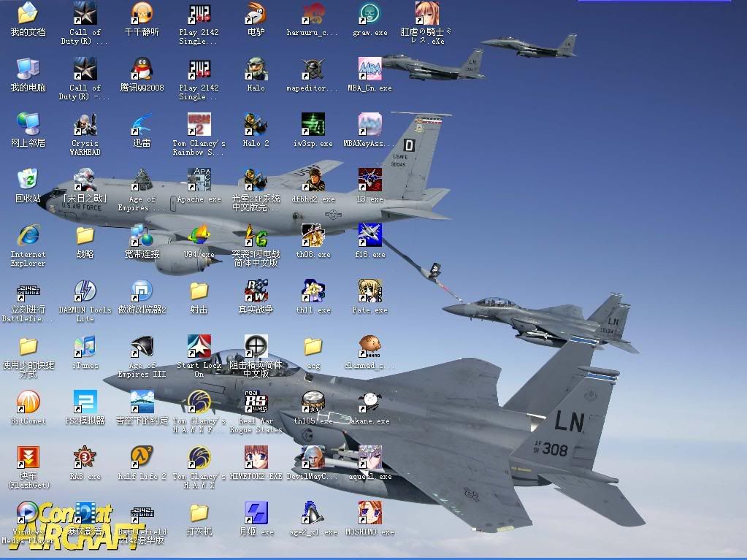The width and height of the screenshot is (747, 560).
Task: Click 立刻进行 Battlefield 2142 shortcut
Action: 28,291
